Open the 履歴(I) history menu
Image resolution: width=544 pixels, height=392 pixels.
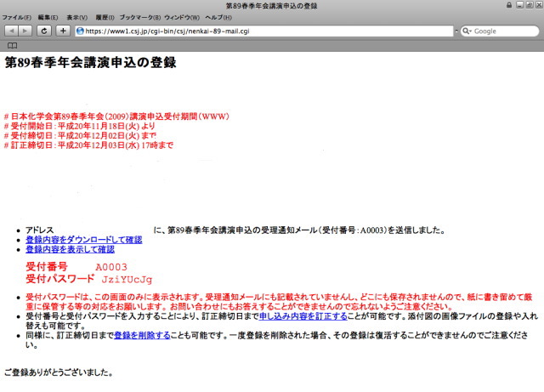(104, 17)
